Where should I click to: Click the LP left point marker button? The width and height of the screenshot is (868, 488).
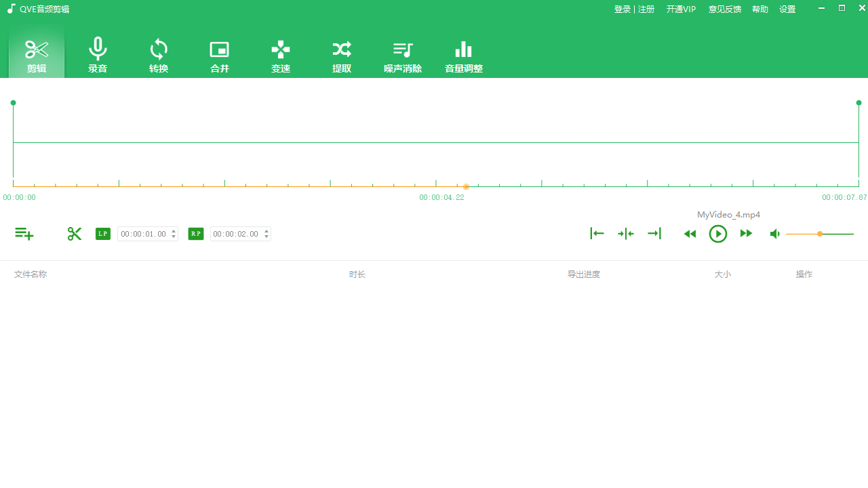(103, 234)
